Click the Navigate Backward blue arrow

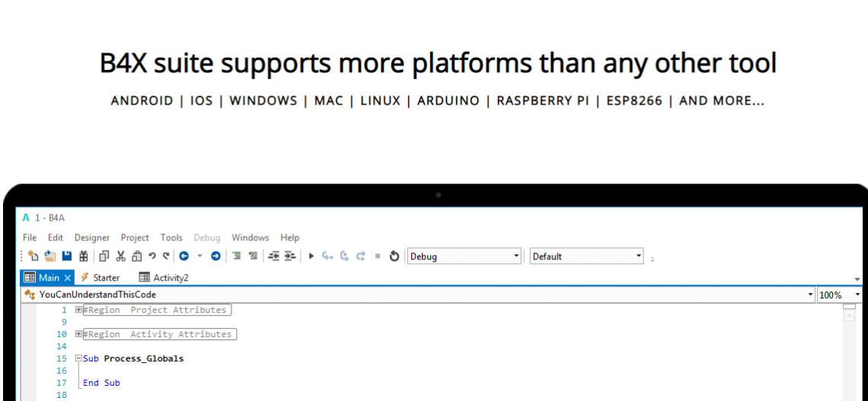point(184,256)
